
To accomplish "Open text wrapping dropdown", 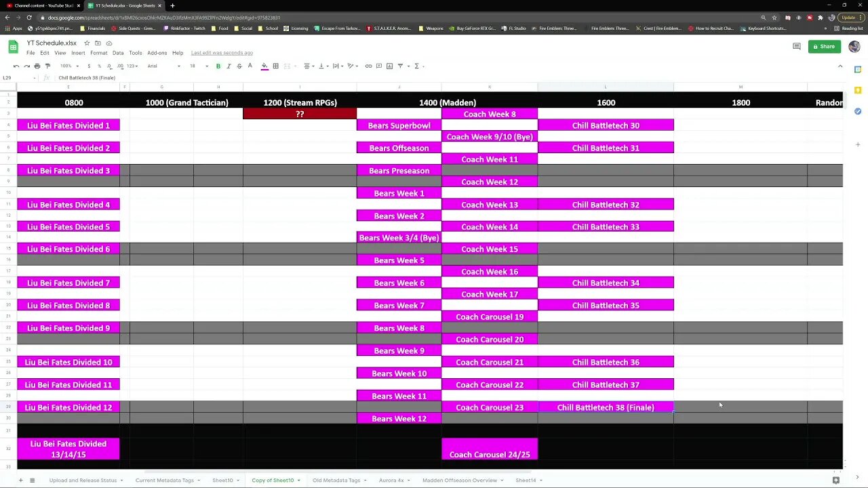I will click(x=337, y=66).
